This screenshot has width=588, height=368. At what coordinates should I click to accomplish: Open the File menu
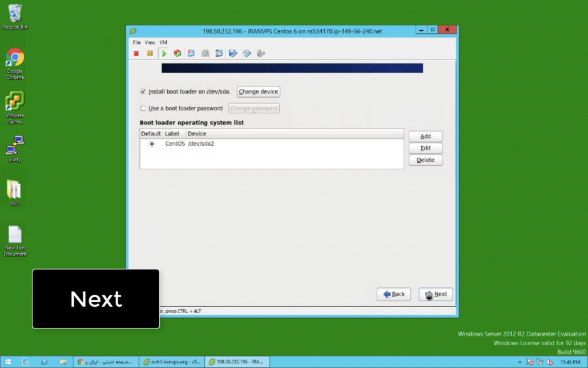pos(137,42)
